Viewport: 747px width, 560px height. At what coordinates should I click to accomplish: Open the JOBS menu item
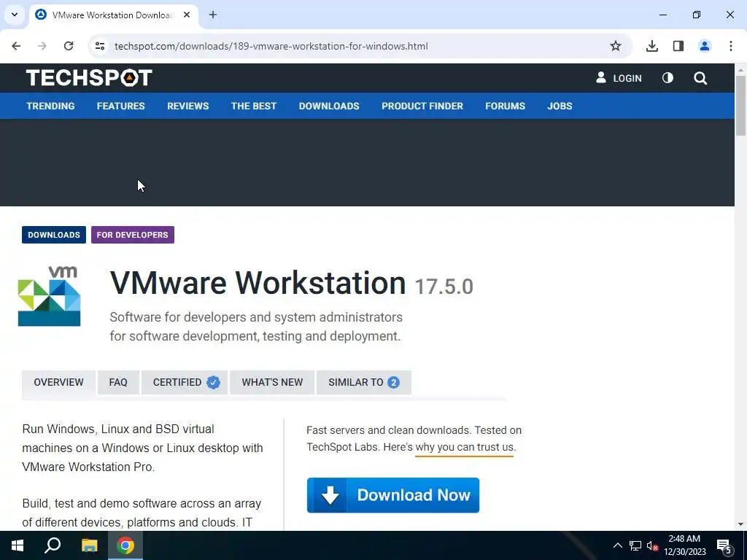point(560,106)
